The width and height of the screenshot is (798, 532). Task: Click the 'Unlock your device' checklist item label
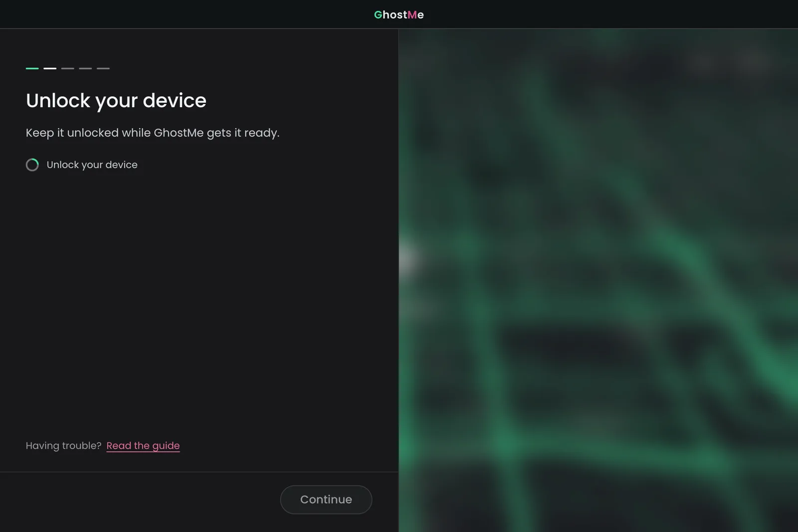[92, 165]
